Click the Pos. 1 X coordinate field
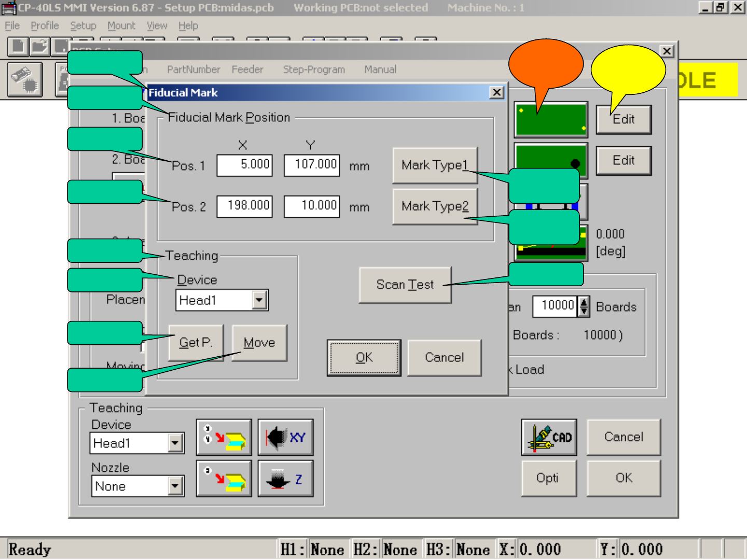Viewport: 747px width, 560px height. click(x=245, y=165)
